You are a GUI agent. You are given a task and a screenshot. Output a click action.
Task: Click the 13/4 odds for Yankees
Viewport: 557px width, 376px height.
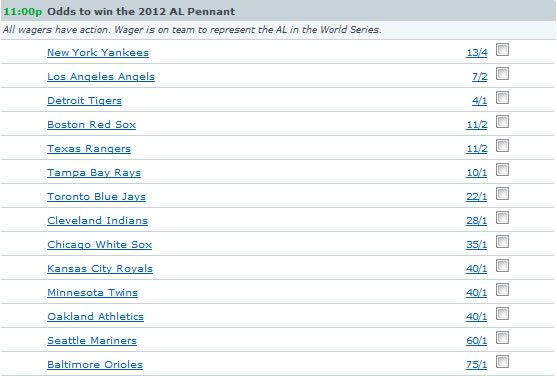[x=477, y=53]
